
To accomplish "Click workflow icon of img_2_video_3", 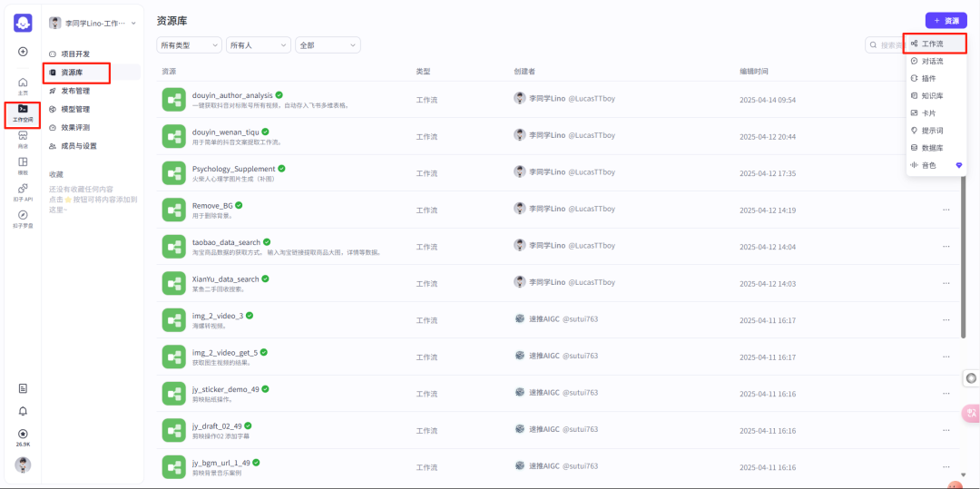I will click(172, 319).
